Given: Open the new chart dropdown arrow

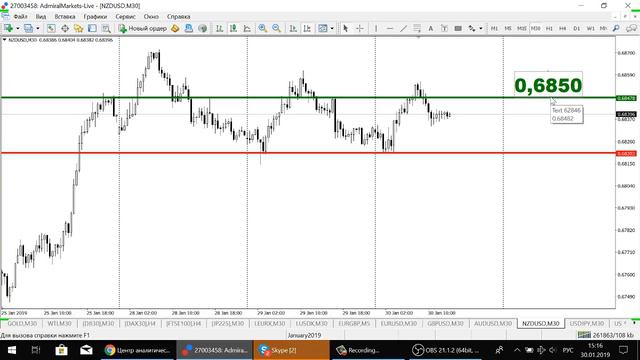Looking at the screenshot, I should pyautogui.click(x=18, y=29).
